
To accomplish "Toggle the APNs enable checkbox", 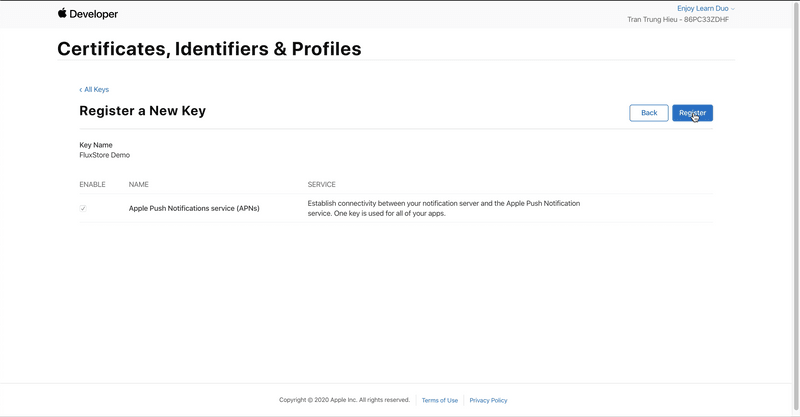I will [83, 208].
